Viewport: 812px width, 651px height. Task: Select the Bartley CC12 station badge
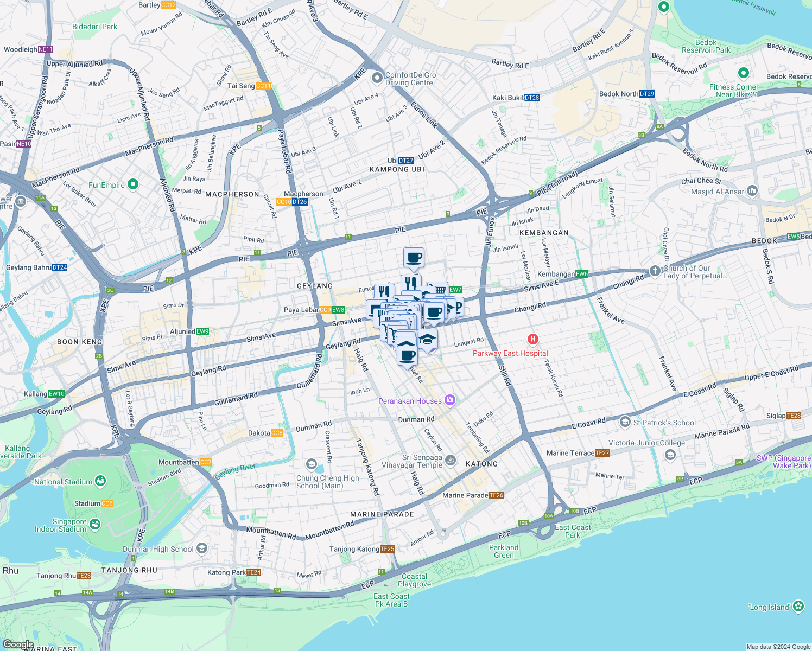(x=167, y=4)
